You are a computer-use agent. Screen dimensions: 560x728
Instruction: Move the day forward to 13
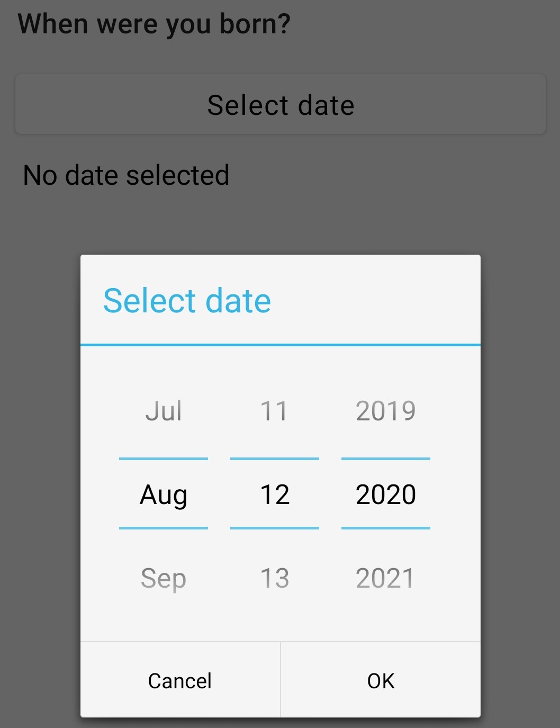coord(275,578)
